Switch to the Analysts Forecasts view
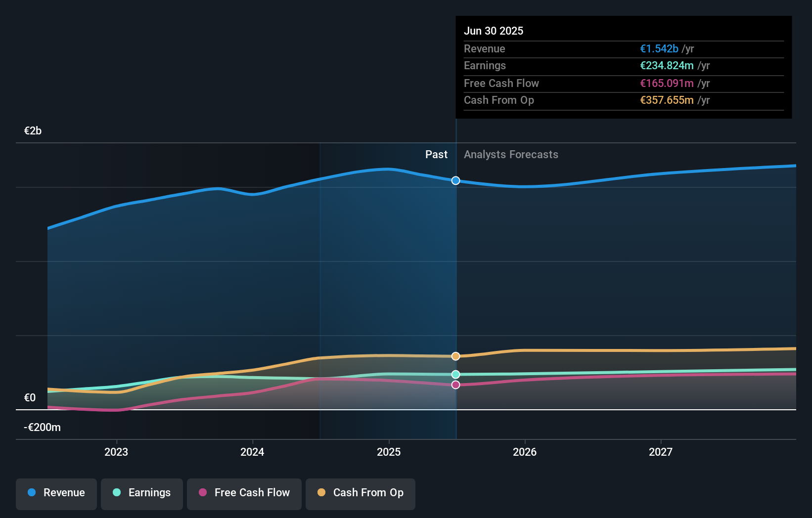 (x=511, y=154)
